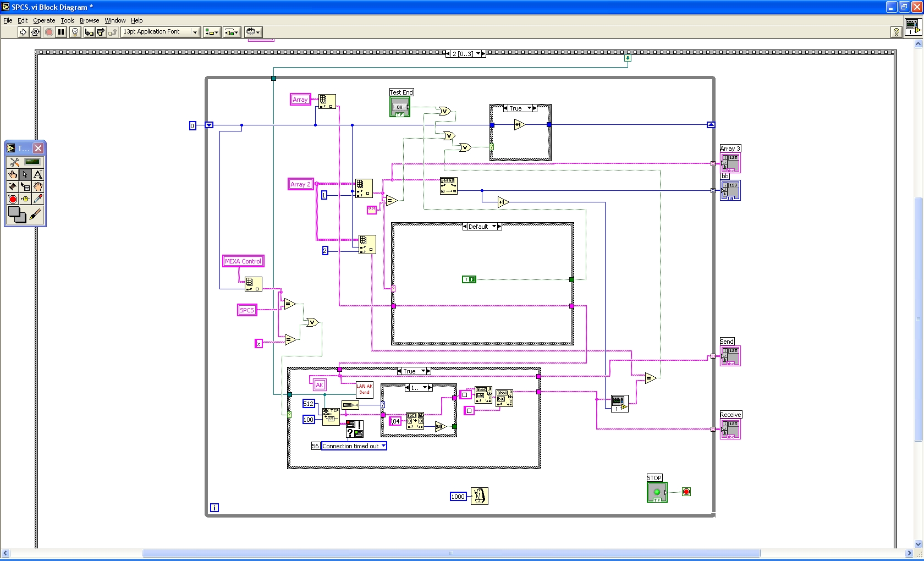
Task: Click the Receive indicator terminal
Action: (x=730, y=429)
